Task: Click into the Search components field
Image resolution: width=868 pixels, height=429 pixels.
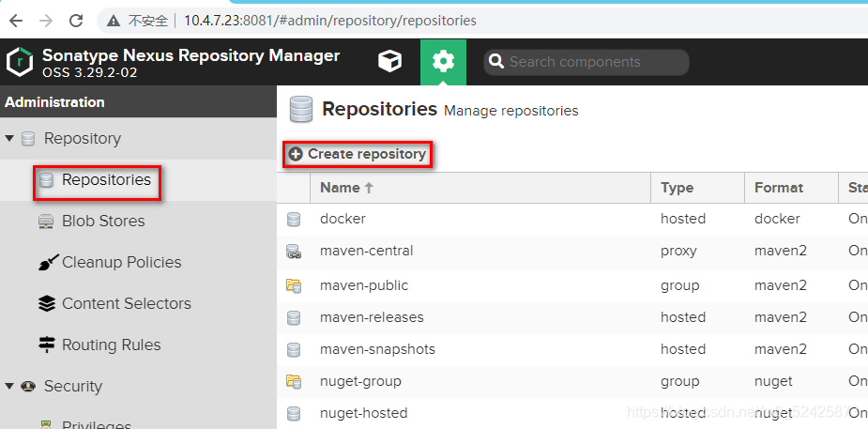Action: click(x=586, y=62)
